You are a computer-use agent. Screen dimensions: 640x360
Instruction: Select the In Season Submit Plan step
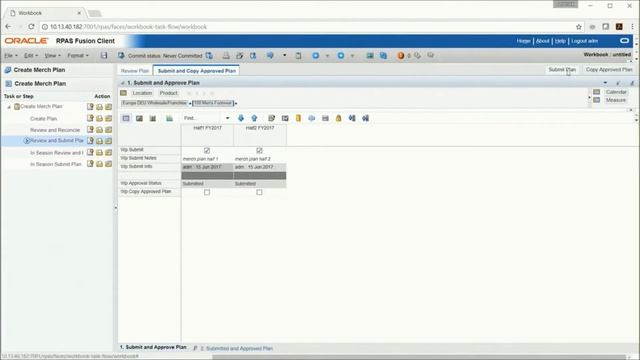point(56,164)
